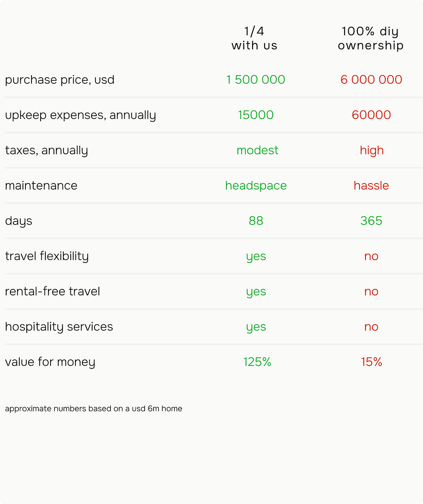423x504 pixels.
Task: Click the 88 days value
Action: tap(256, 221)
